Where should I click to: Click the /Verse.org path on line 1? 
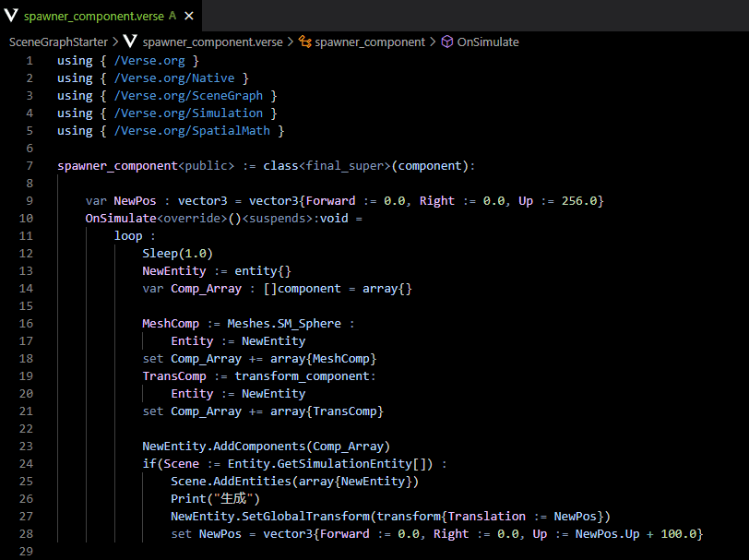pyautogui.click(x=149, y=61)
